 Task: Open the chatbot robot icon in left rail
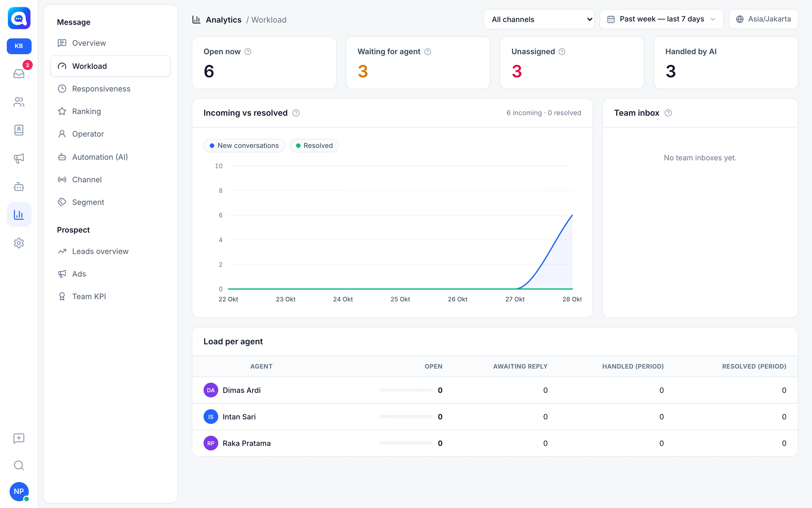[19, 187]
